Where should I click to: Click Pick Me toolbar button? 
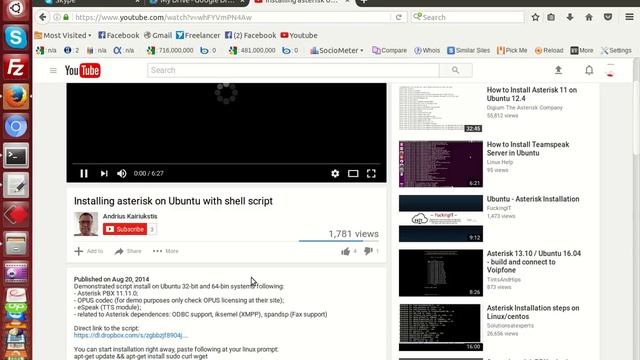pyautogui.click(x=512, y=51)
